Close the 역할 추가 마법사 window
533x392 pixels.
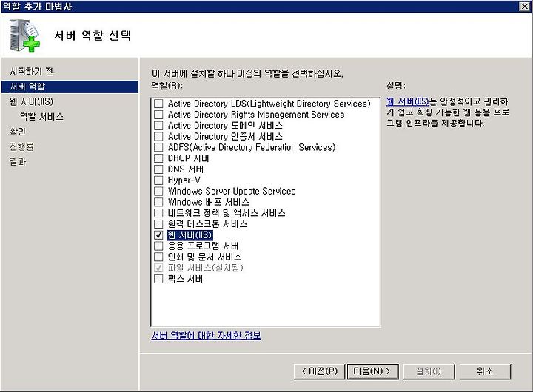(525, 7)
